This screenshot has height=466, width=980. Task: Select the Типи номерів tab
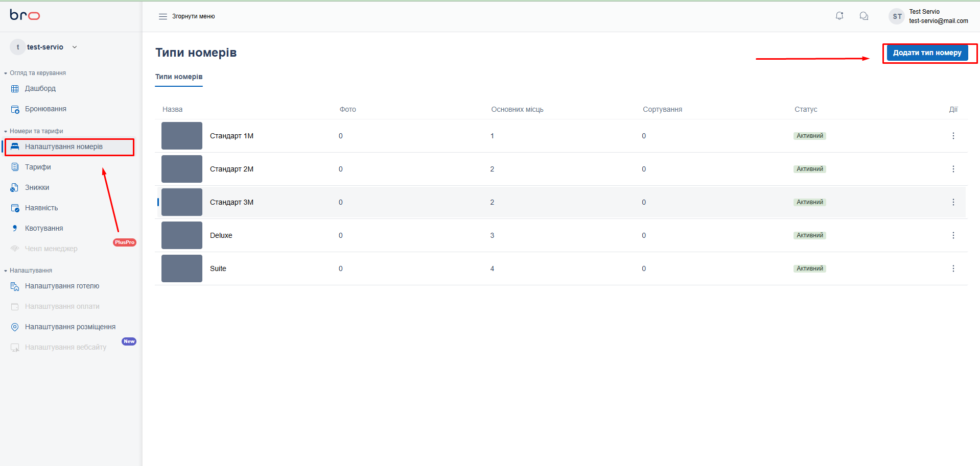[x=179, y=77]
